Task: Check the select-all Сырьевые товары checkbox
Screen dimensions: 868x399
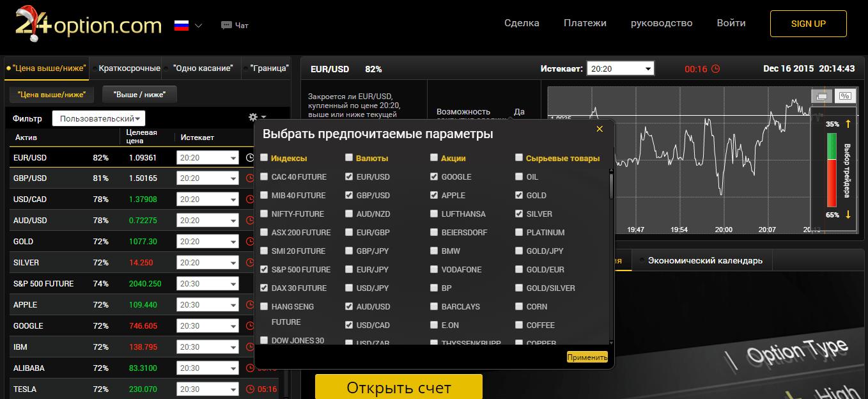Action: [519, 157]
